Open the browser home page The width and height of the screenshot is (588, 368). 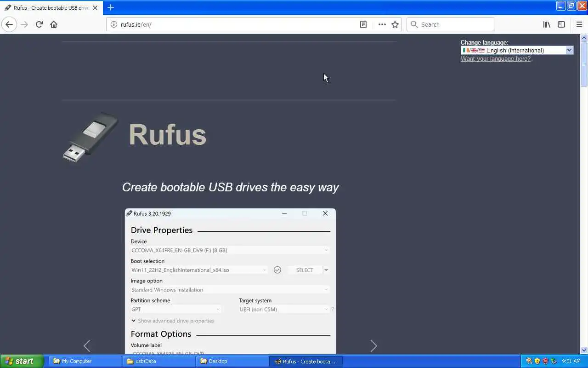pos(54,24)
